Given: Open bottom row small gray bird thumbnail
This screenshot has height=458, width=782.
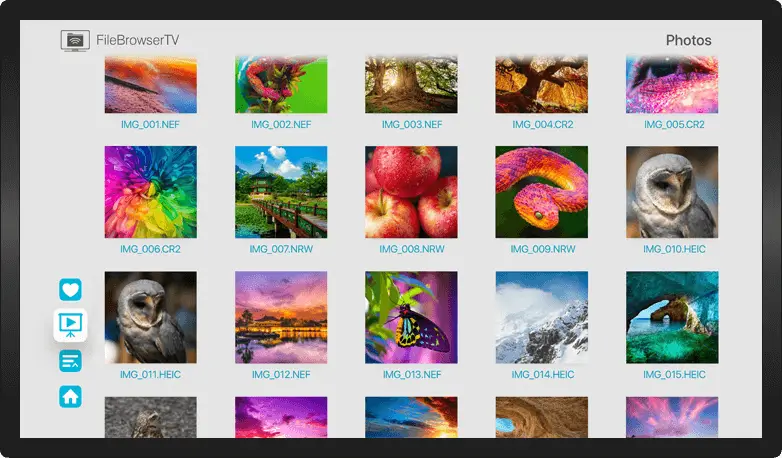Looking at the screenshot, I should coord(151,418).
